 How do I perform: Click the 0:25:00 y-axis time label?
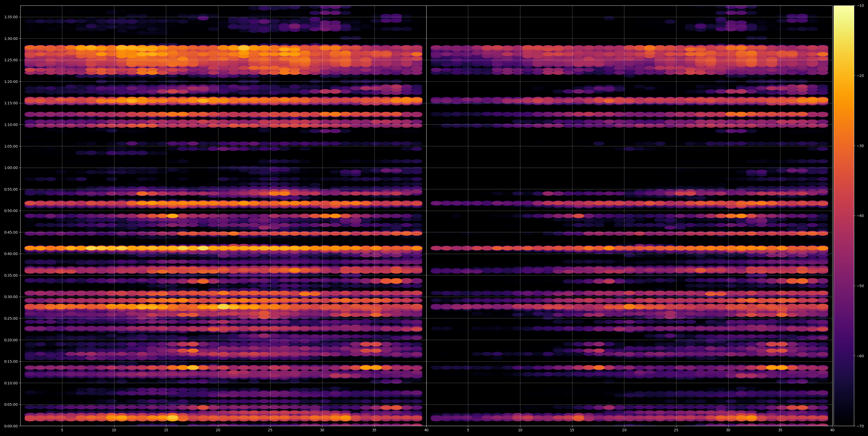tap(11, 318)
